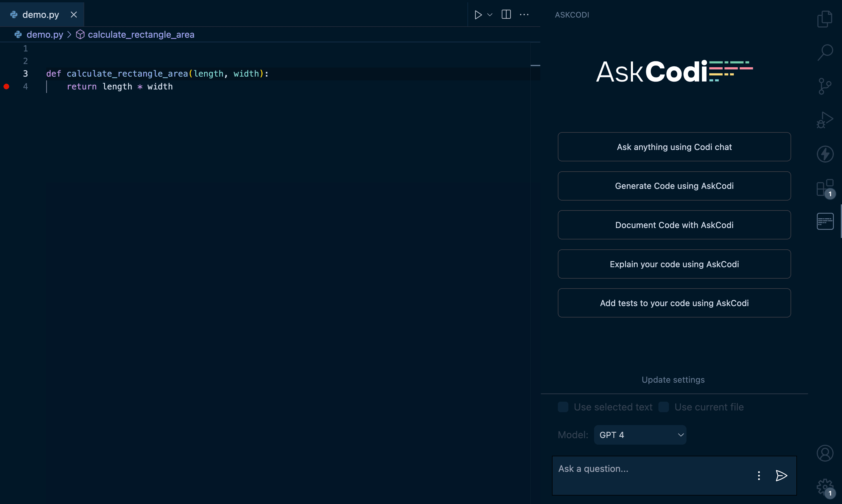Click line number 3 in the gutter
The image size is (842, 504).
click(25, 74)
